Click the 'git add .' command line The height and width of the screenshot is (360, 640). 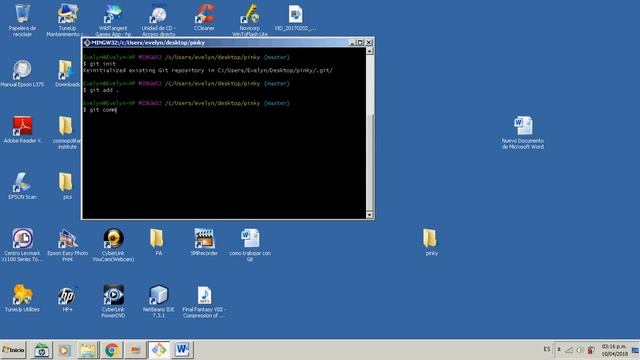pyautogui.click(x=101, y=90)
